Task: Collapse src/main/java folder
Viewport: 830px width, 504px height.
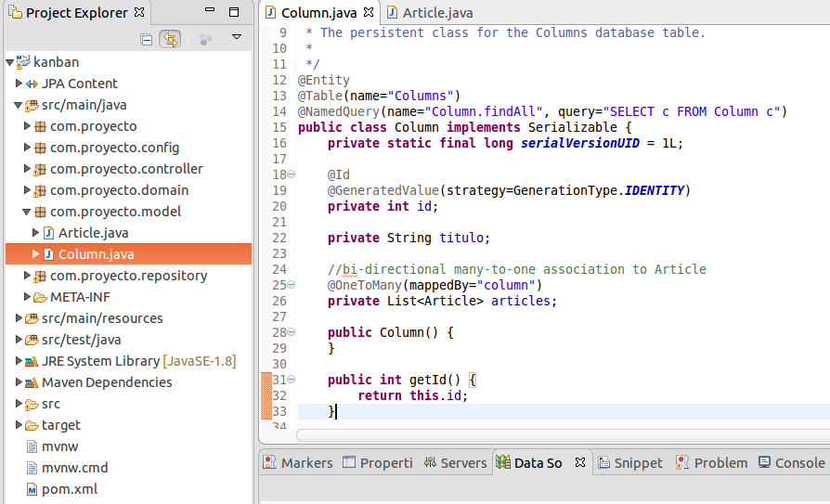Action: (18, 106)
